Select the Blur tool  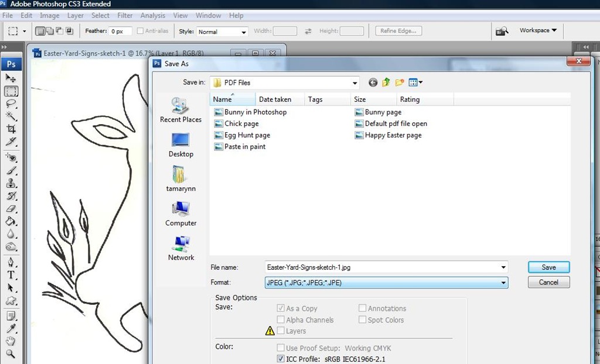(x=11, y=234)
